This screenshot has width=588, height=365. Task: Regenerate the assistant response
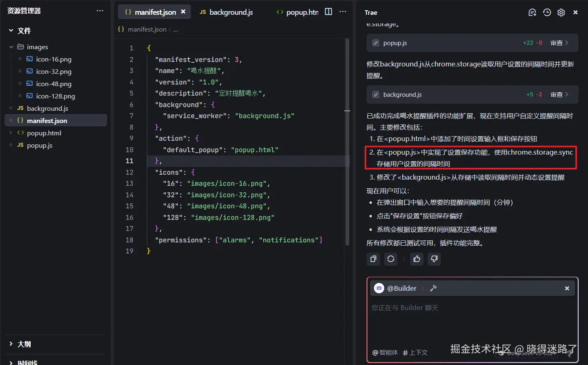coord(391,259)
